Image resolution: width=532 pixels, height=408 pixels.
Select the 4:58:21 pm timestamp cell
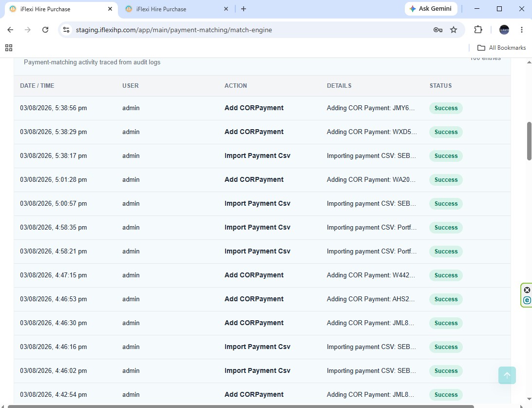pos(53,251)
